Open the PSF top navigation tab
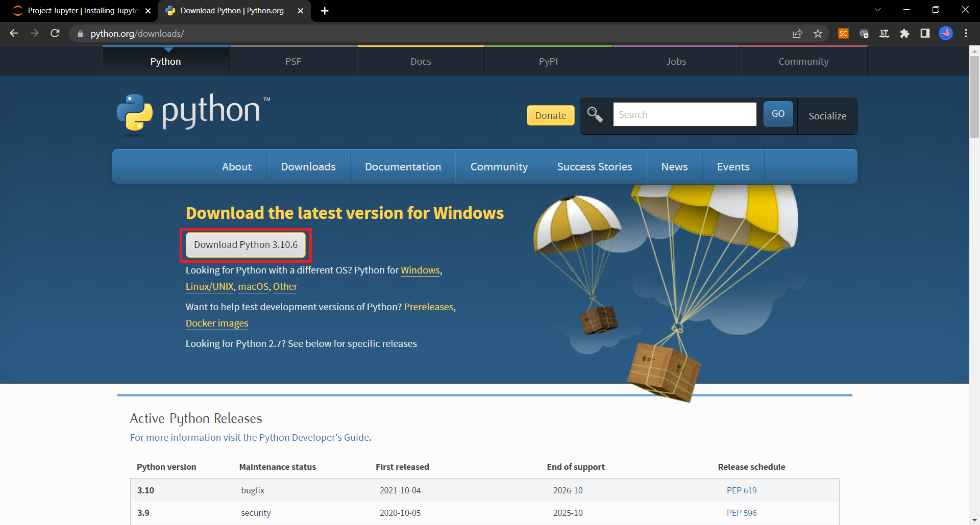980x525 pixels. [x=293, y=61]
